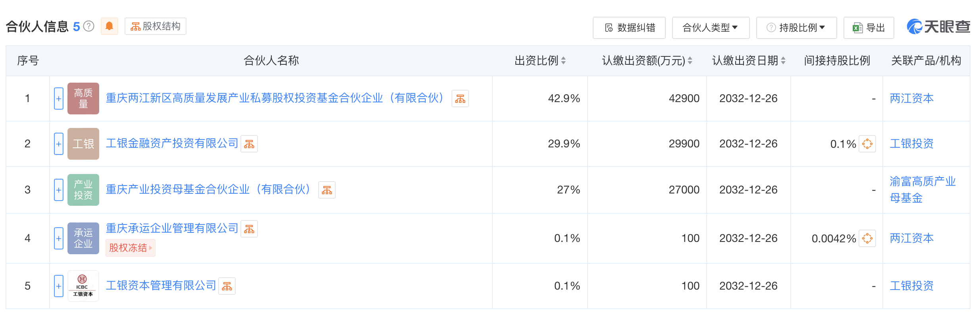
Task: Expand row 1 with the plus toggle
Action: [59, 99]
